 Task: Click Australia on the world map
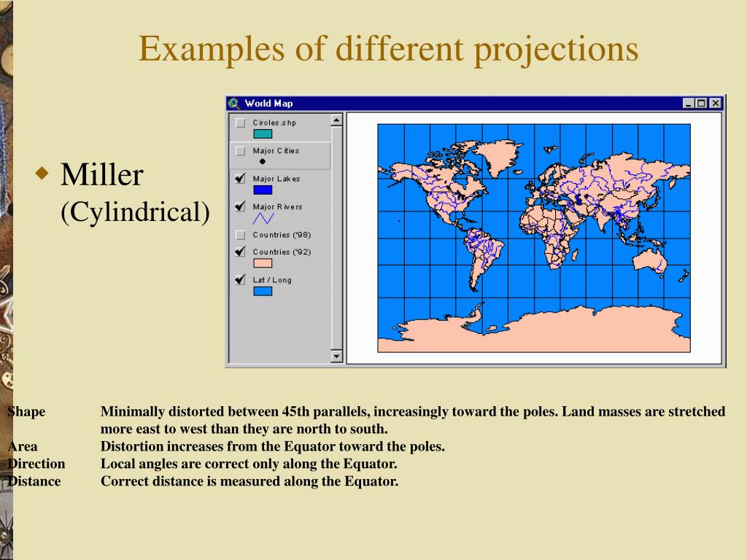click(x=649, y=262)
